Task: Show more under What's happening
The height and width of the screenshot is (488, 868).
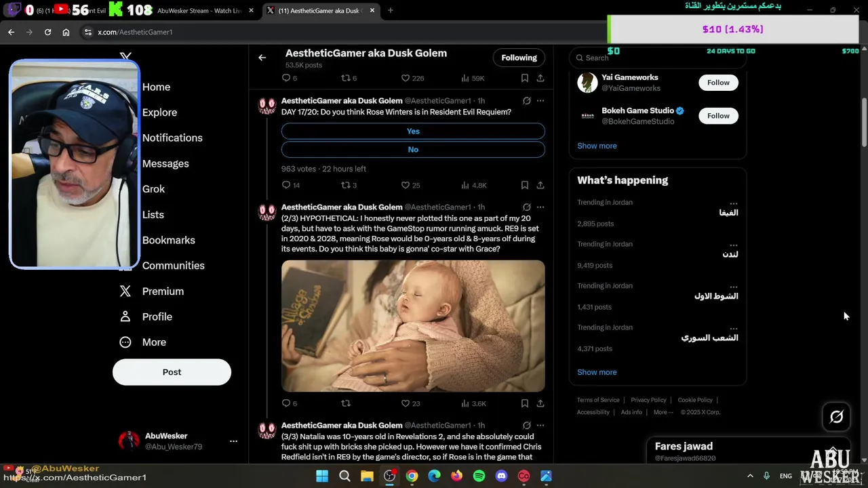Action: (597, 372)
